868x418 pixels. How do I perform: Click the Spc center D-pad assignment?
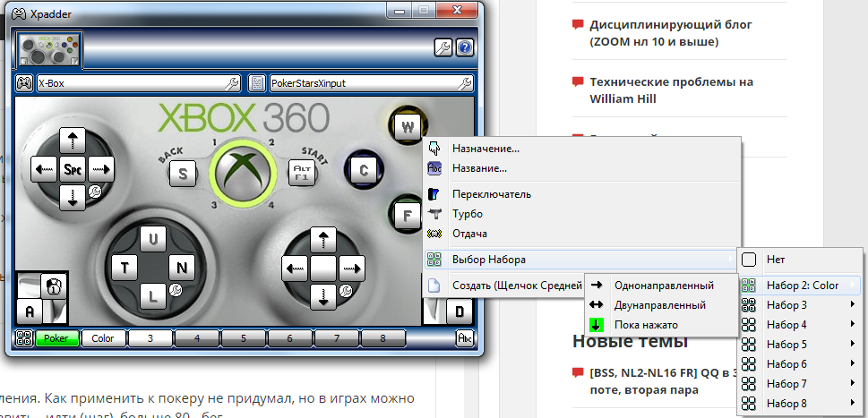click(x=73, y=169)
